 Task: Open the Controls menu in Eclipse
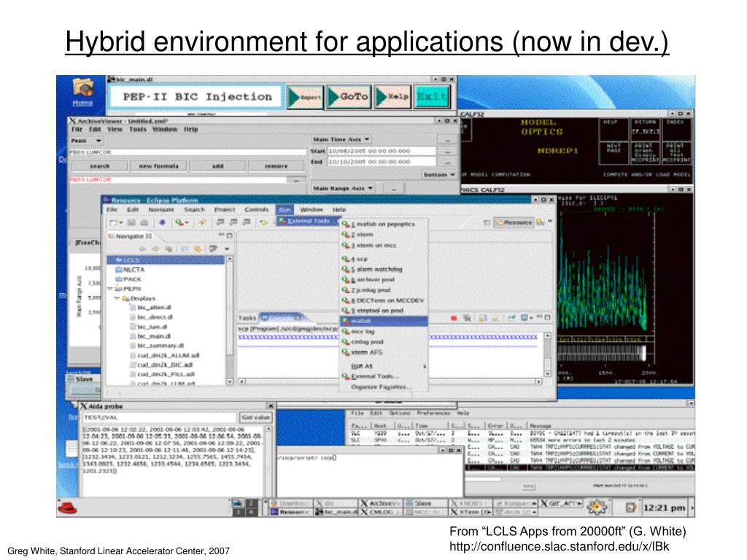(x=256, y=209)
